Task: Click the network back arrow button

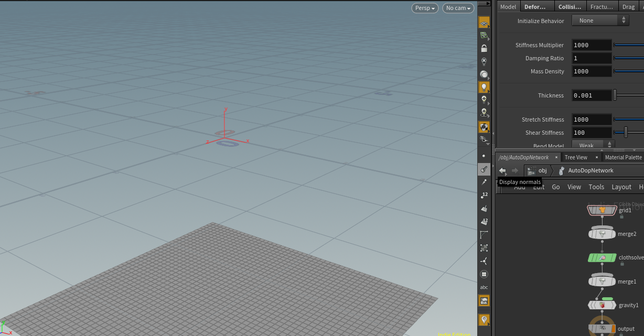Action: tap(502, 170)
